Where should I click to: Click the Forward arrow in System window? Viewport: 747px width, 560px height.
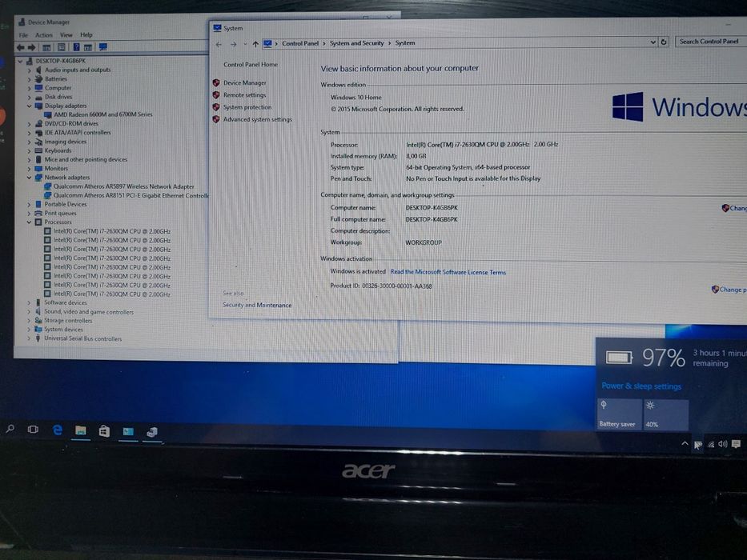234,44
